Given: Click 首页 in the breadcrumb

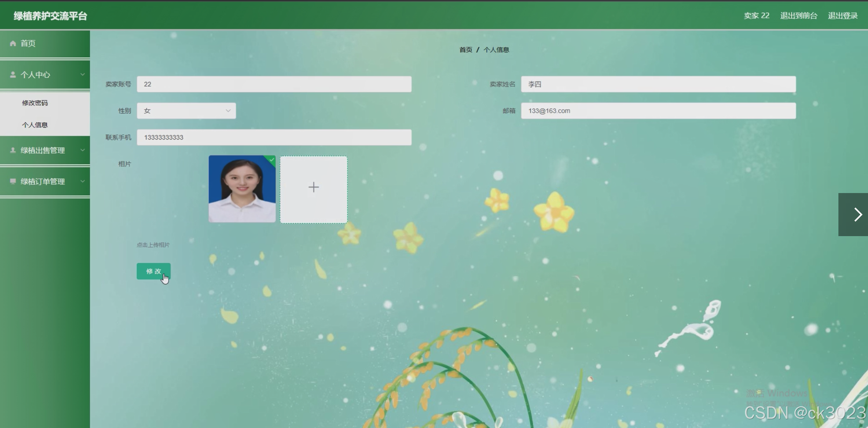Looking at the screenshot, I should click(466, 50).
